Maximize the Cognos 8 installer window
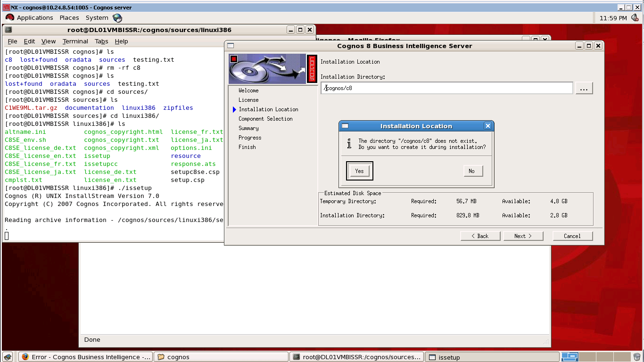Image resolution: width=644 pixels, height=362 pixels. [589, 46]
